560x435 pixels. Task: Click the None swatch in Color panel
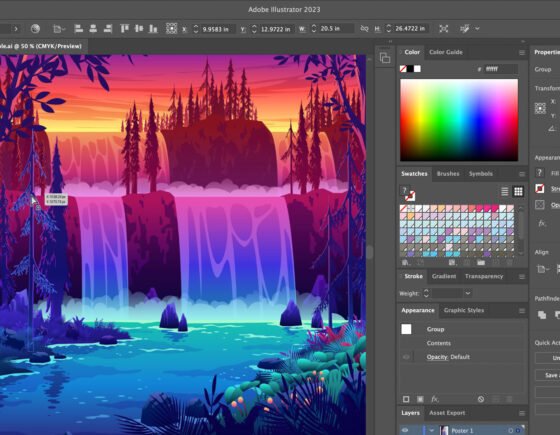coord(403,69)
